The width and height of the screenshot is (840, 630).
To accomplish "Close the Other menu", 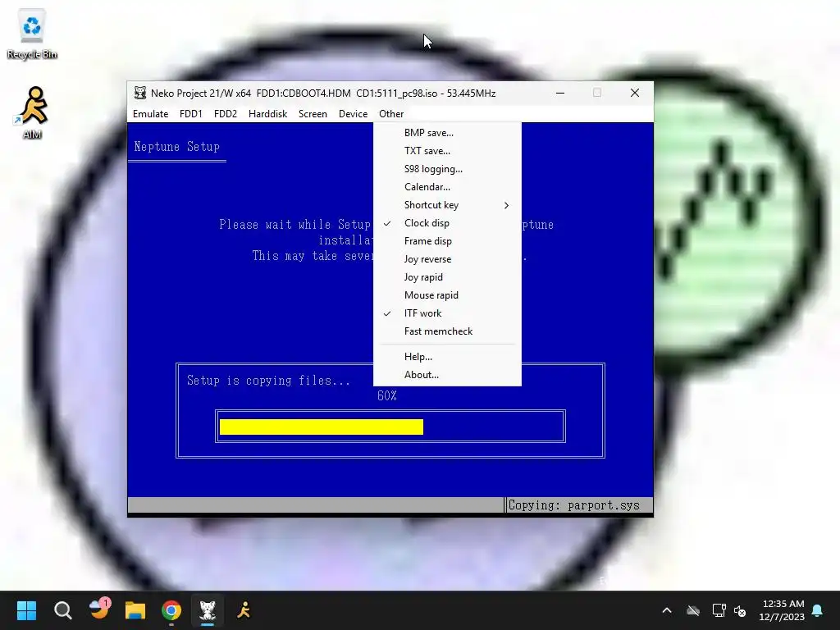I will tap(391, 113).
